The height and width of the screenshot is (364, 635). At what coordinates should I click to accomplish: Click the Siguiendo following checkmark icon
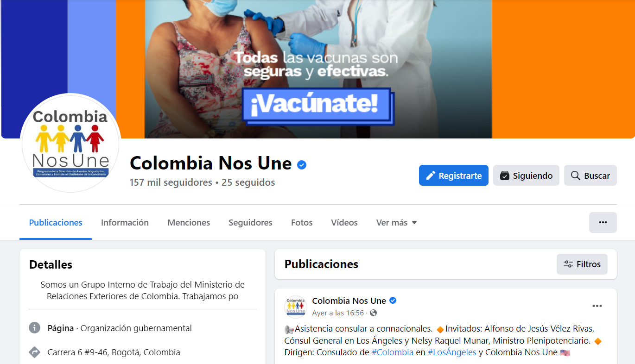tap(505, 176)
